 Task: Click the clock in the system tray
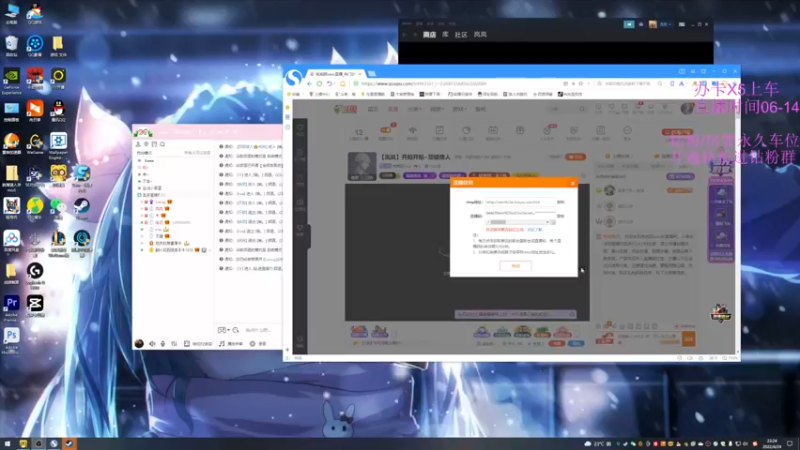pyautogui.click(x=771, y=443)
